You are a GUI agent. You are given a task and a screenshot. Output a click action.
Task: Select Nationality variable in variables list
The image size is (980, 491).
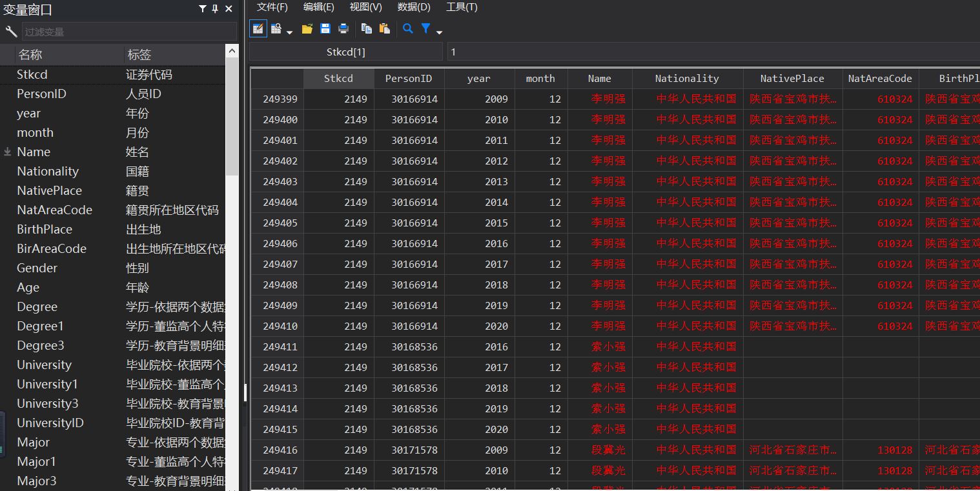pos(113,171)
